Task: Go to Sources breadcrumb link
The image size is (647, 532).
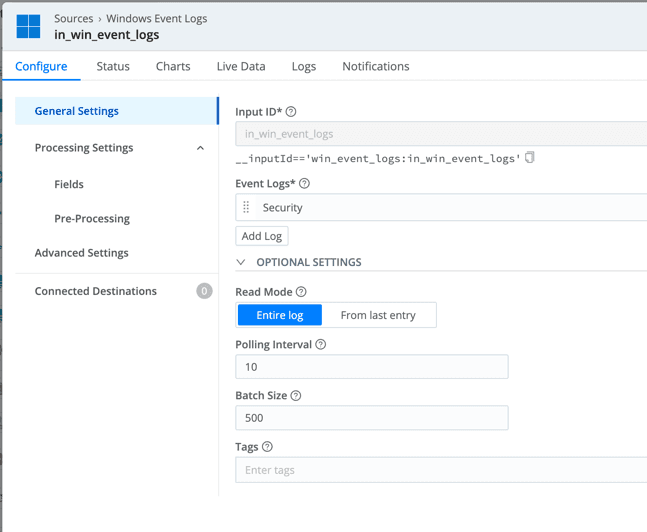Action: [x=73, y=18]
